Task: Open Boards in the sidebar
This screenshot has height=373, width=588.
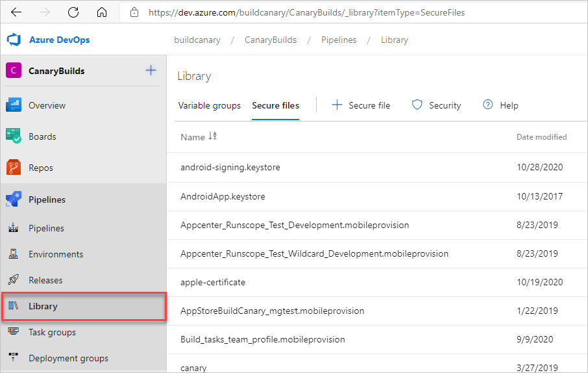Action: [42, 136]
